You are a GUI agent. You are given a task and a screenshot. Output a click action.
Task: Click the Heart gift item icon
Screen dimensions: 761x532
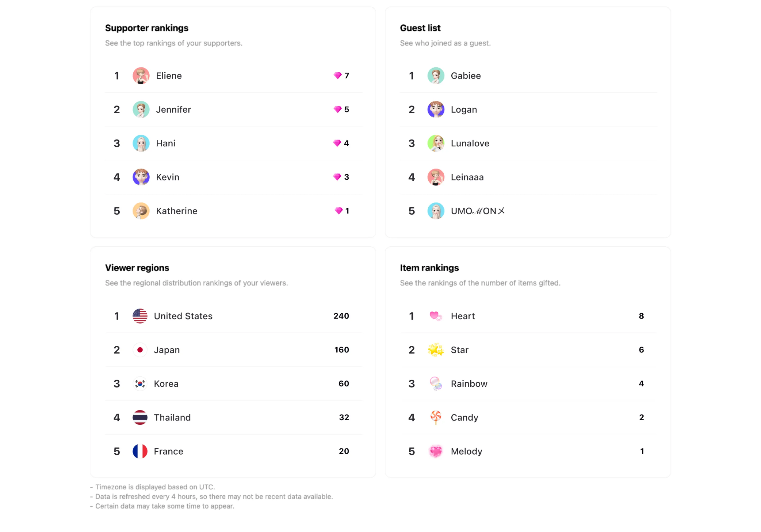pyautogui.click(x=435, y=316)
